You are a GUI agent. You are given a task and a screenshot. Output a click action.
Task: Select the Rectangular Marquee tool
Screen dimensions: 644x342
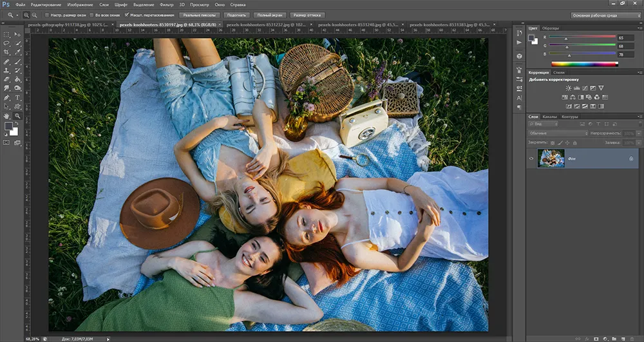[6, 35]
